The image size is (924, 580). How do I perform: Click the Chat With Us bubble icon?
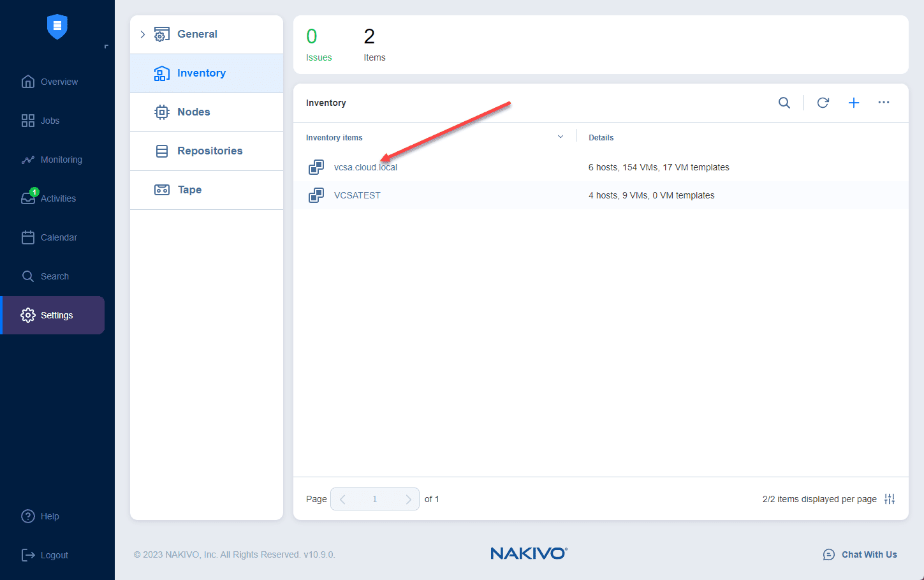(x=829, y=554)
